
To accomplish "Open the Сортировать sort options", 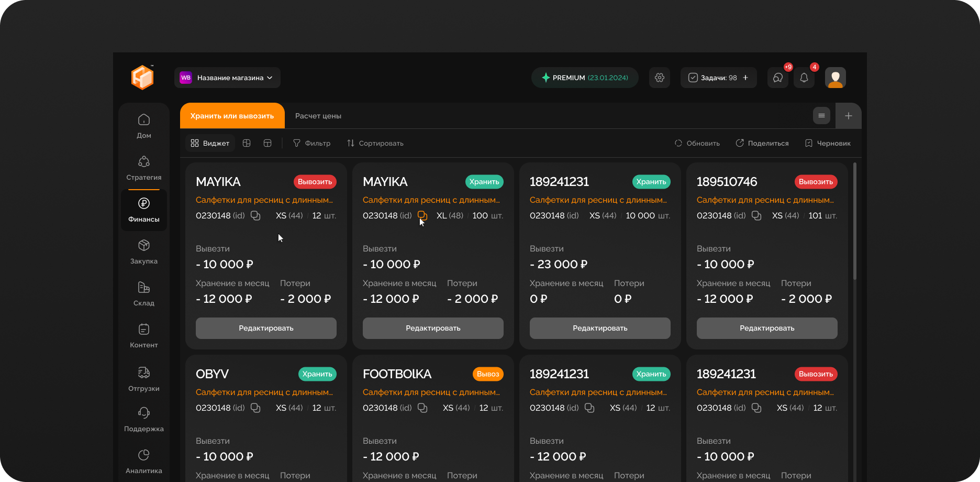I will 375,143.
